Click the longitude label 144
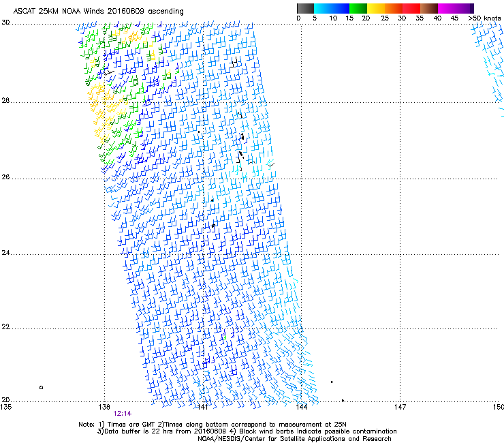Viewport: 504px width, 443px height. 301,407
